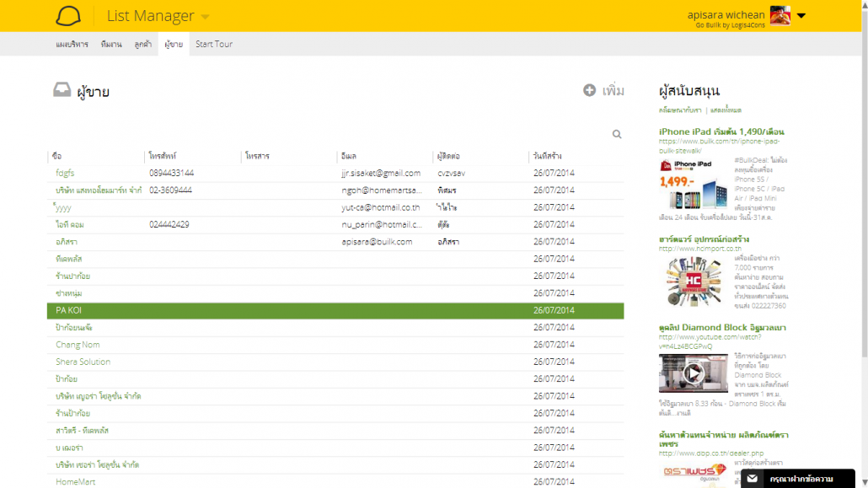Click the yut-ca@hotmail.co.th email cell
The height and width of the screenshot is (488, 868).
pyautogui.click(x=380, y=207)
